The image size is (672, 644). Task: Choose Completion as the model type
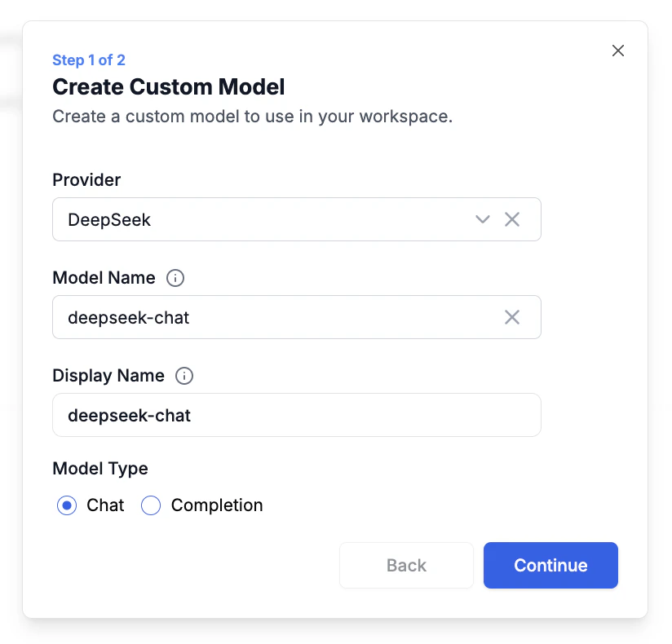(150, 505)
